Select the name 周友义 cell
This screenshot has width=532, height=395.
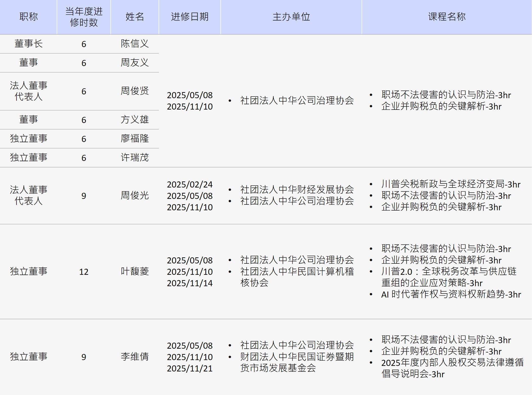click(135, 63)
